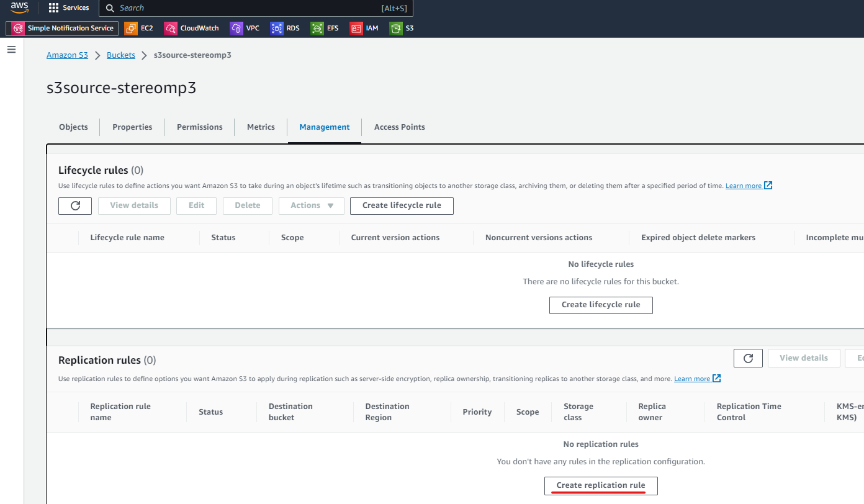Click the Storage class column header
Screen dimensions: 864x504
click(x=578, y=412)
